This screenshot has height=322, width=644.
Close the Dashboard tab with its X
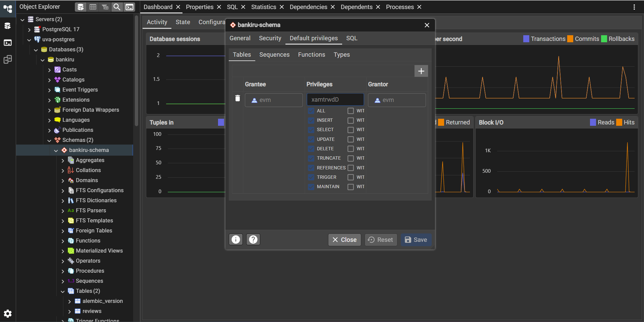point(178,7)
